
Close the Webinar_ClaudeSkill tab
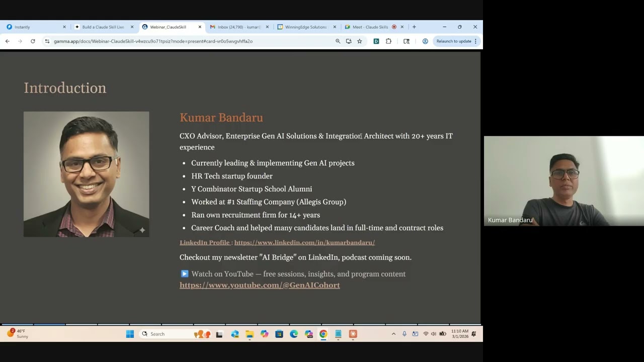tap(200, 27)
